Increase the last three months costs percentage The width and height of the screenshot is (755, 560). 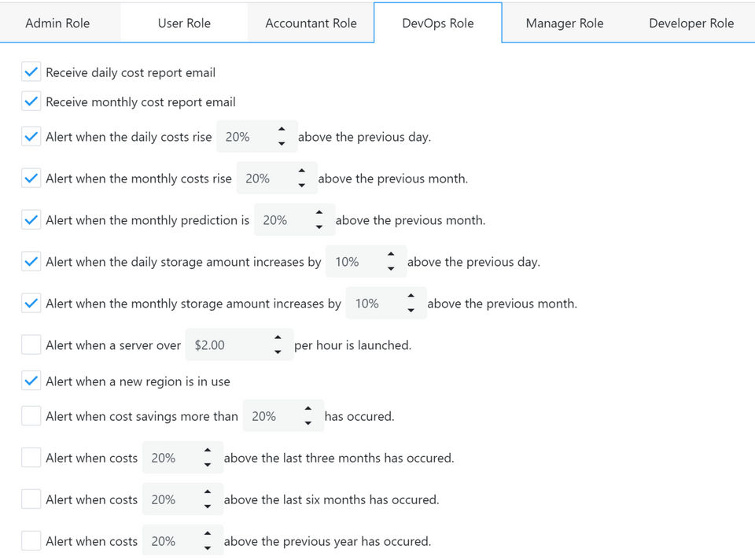click(208, 450)
